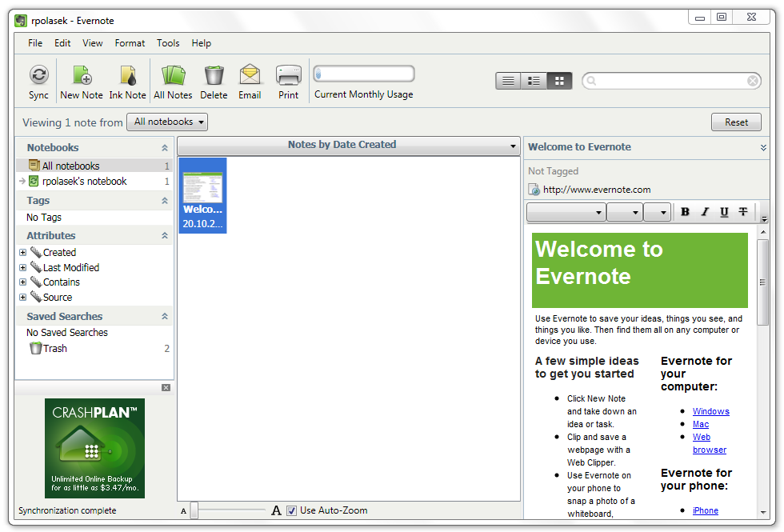The image size is (784, 532).
Task: Collapse the Saved Searches section
Action: (165, 317)
